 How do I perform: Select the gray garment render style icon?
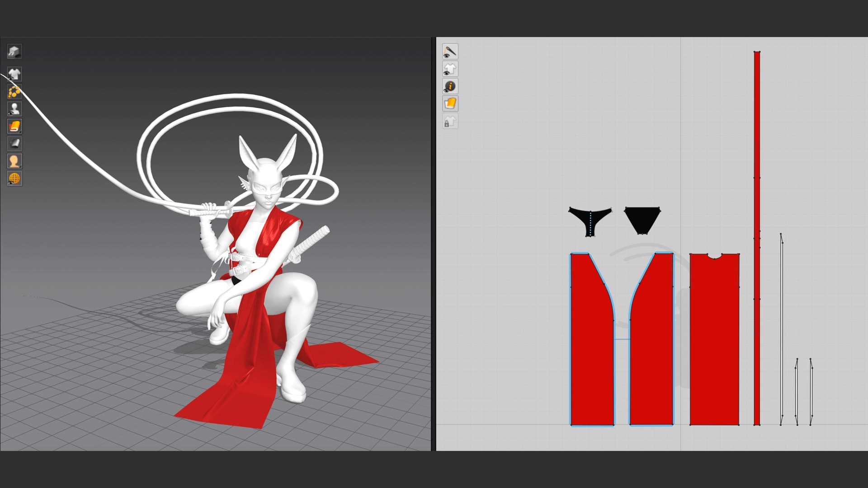click(14, 144)
